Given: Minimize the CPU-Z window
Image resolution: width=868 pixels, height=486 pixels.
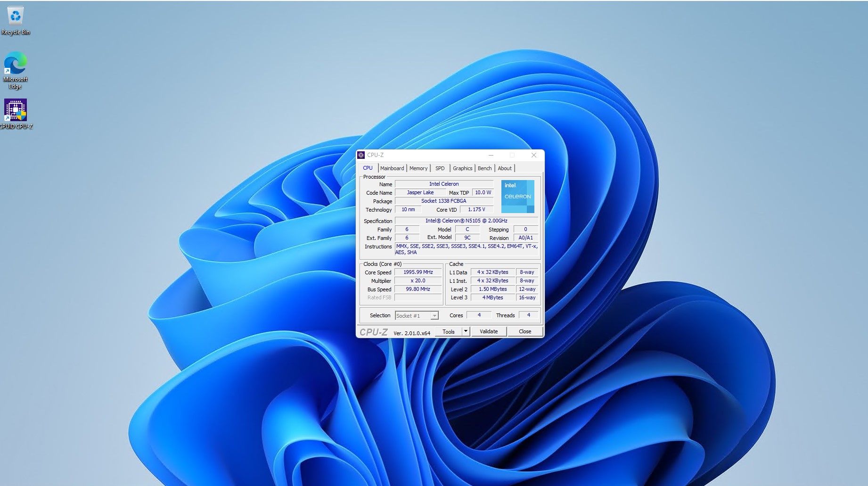Looking at the screenshot, I should coord(491,155).
